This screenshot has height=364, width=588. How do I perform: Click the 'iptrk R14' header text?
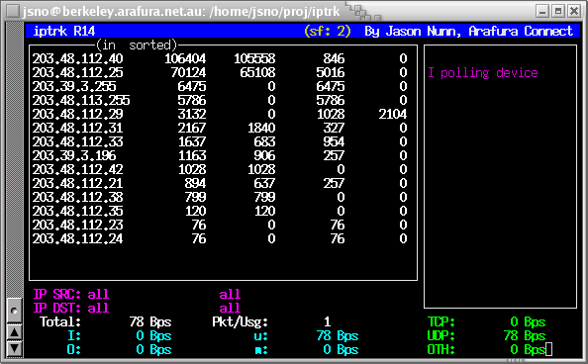coord(64,31)
